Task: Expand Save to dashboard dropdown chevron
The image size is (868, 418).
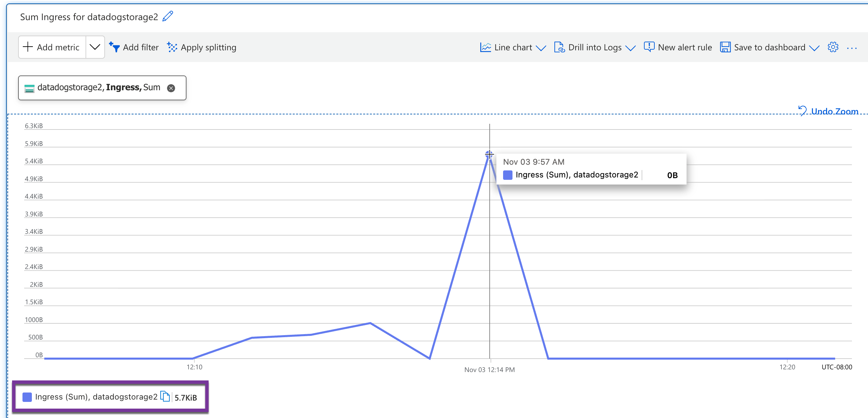Action: click(x=814, y=48)
